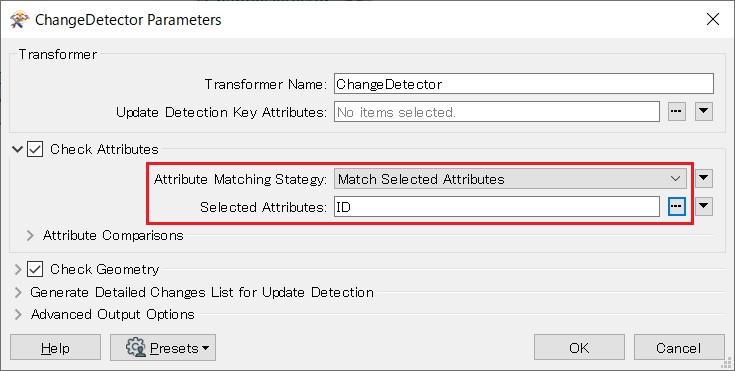Open arrow menu beside Update Detection Key Attributes

tap(704, 112)
